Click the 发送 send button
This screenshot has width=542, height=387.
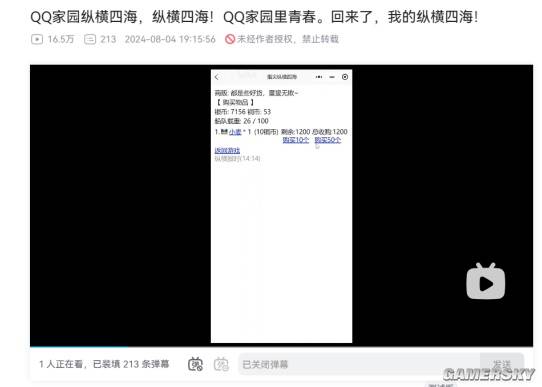tap(502, 364)
